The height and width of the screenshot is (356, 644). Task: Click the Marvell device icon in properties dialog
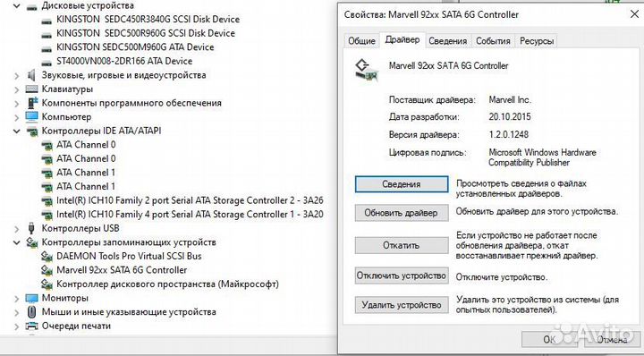coord(367,70)
